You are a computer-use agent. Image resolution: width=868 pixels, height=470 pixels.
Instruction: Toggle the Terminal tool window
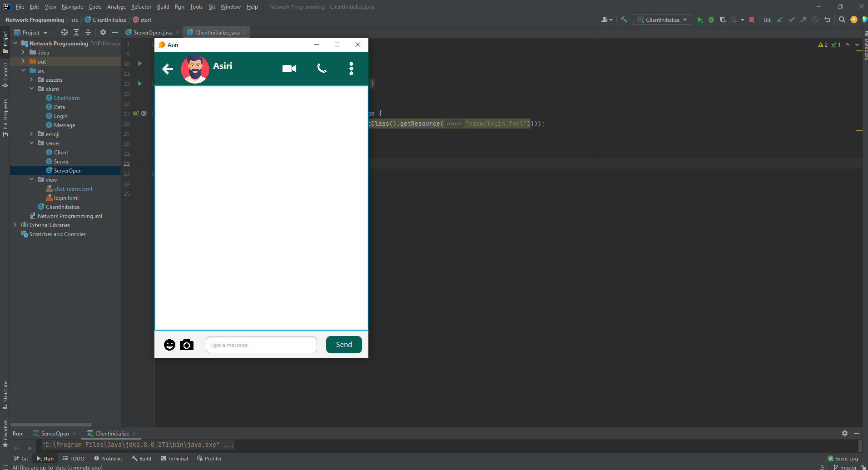(174, 458)
